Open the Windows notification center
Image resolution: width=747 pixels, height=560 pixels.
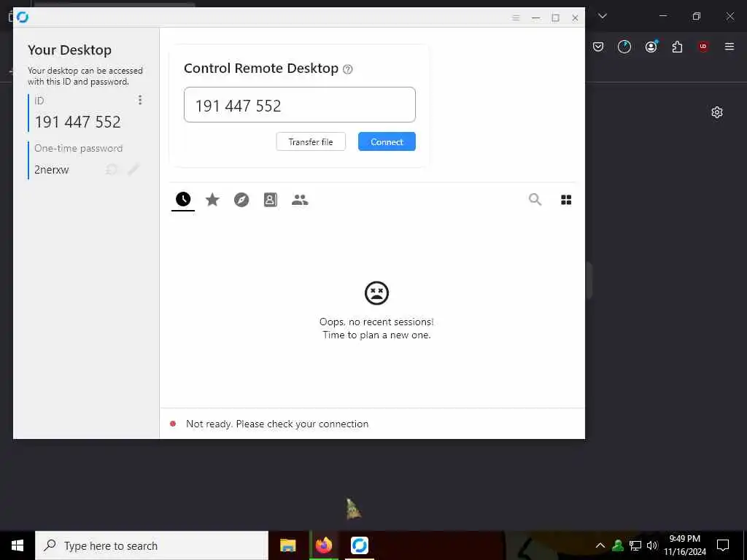click(x=723, y=545)
